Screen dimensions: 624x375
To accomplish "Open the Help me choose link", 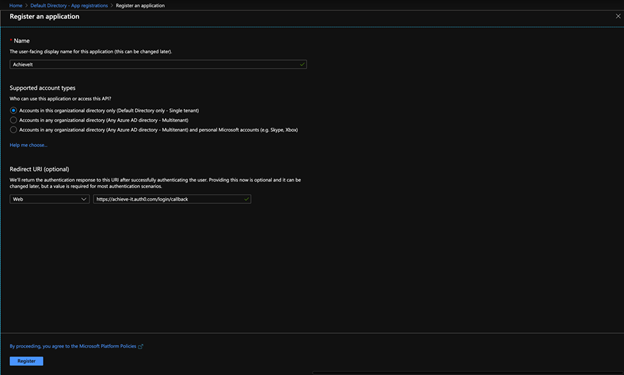I will click(x=28, y=145).
